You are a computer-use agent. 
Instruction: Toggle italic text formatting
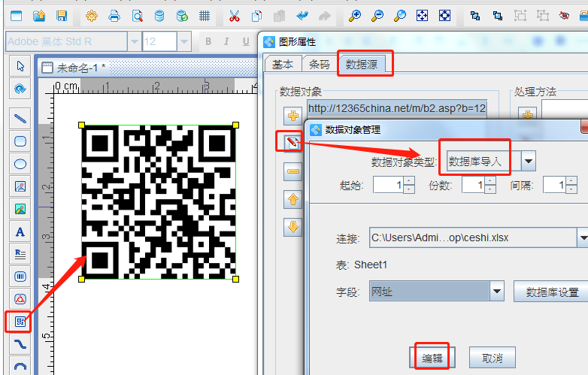click(227, 42)
